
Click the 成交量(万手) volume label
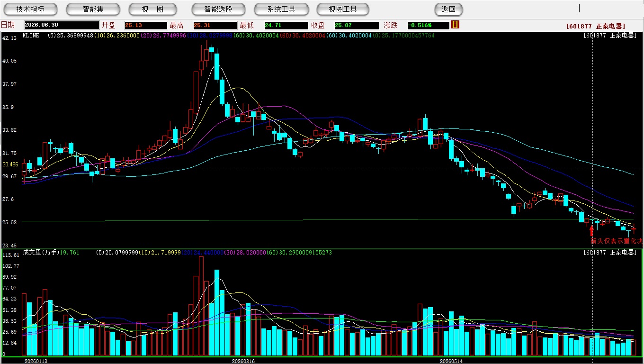coord(40,253)
